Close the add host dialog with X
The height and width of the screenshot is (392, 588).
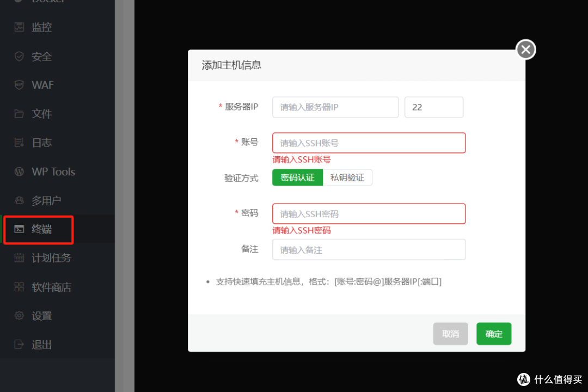526,50
